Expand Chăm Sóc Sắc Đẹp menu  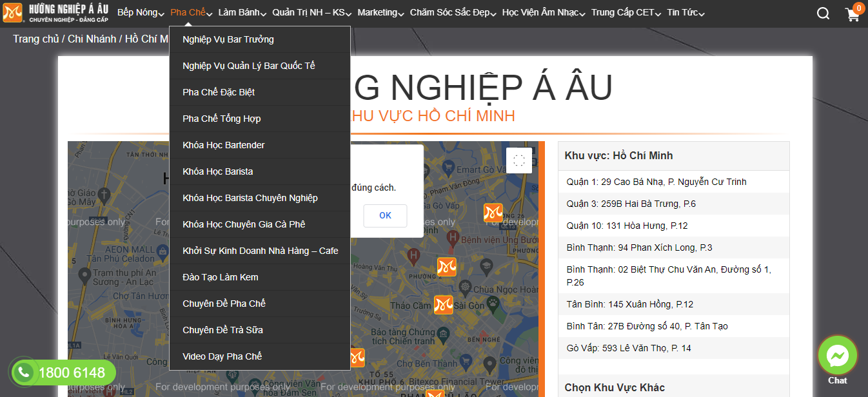click(x=453, y=13)
